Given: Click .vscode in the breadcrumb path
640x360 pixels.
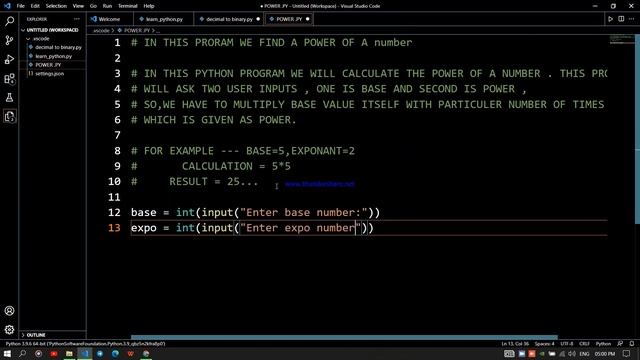Looking at the screenshot, I should (x=101, y=31).
